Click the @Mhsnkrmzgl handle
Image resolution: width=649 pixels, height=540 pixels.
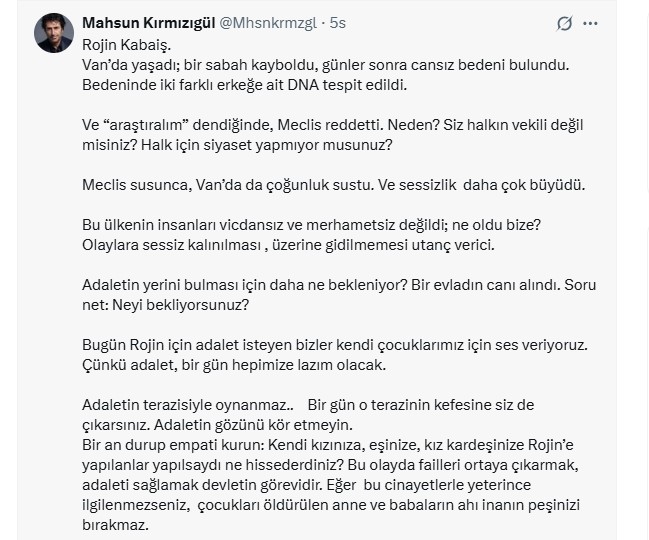click(x=277, y=23)
